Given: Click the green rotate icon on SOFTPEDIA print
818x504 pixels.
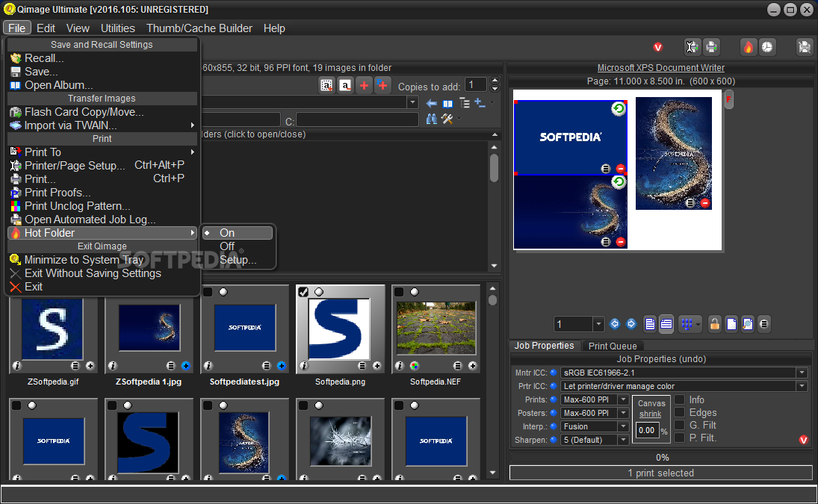Looking at the screenshot, I should pyautogui.click(x=619, y=108).
